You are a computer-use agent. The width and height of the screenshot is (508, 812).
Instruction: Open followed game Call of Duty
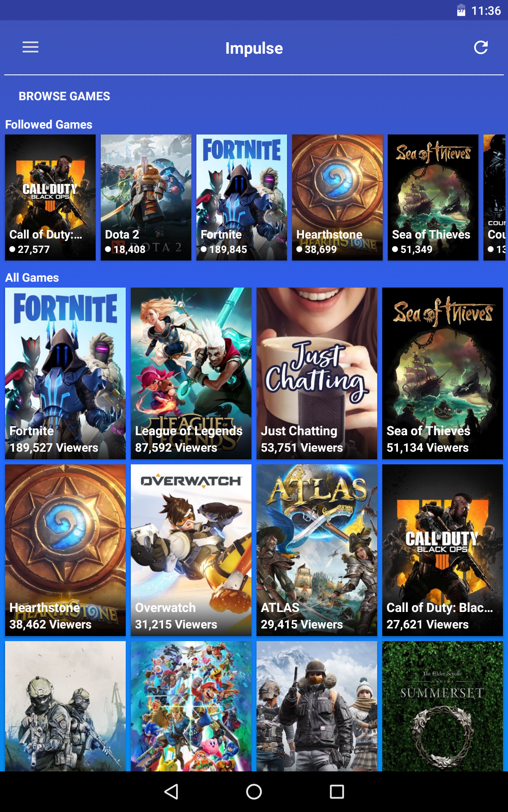coord(50,198)
